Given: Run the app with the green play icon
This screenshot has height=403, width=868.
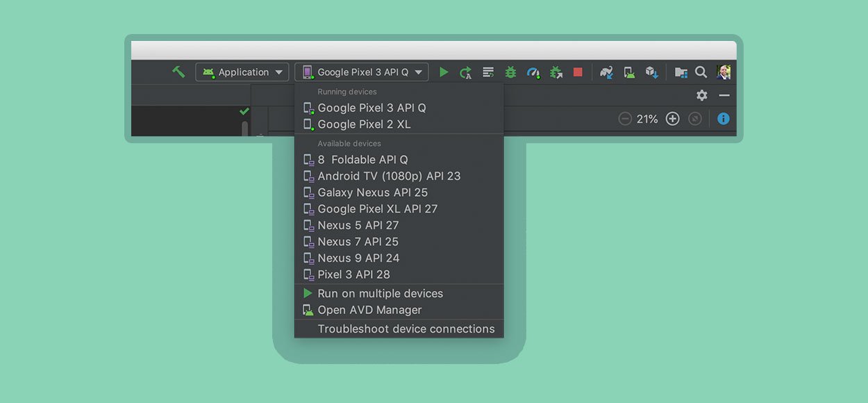Looking at the screenshot, I should click(x=444, y=72).
